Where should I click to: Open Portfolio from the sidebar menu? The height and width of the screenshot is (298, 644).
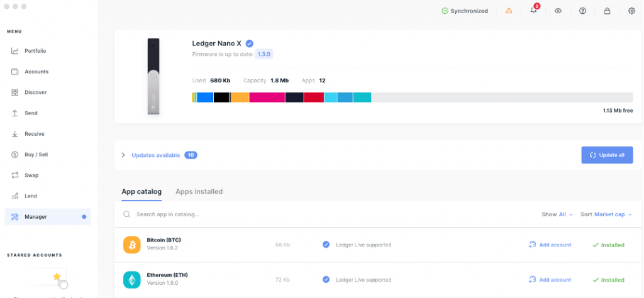pyautogui.click(x=35, y=51)
